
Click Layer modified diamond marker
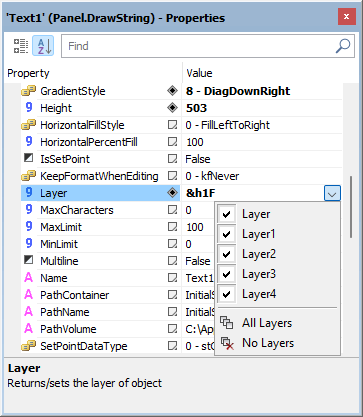[x=172, y=193]
